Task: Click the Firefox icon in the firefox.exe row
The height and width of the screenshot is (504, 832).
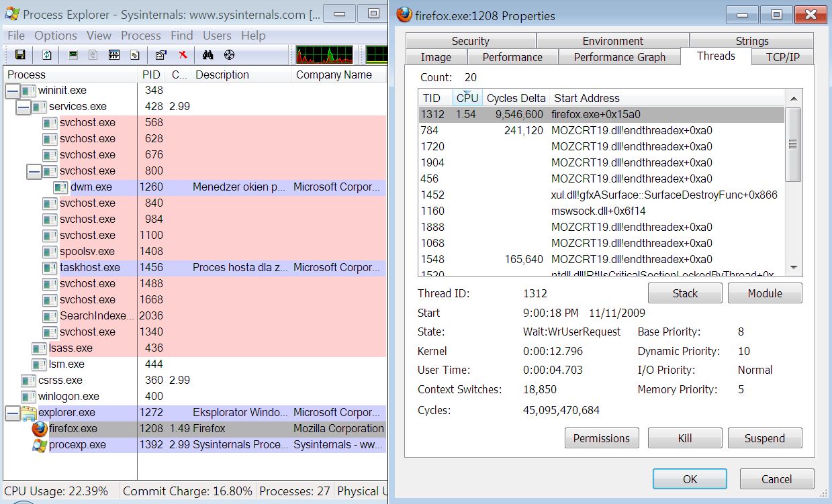Action: point(40,428)
